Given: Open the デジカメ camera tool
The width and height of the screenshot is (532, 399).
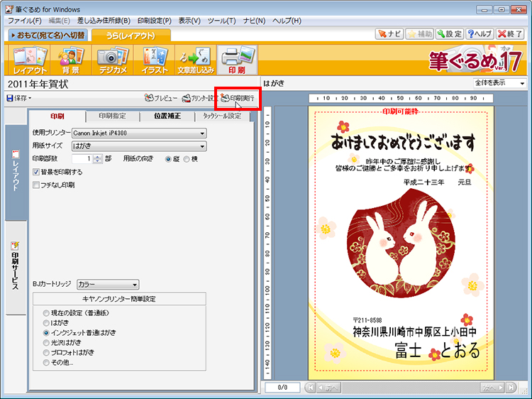Looking at the screenshot, I should [113, 60].
